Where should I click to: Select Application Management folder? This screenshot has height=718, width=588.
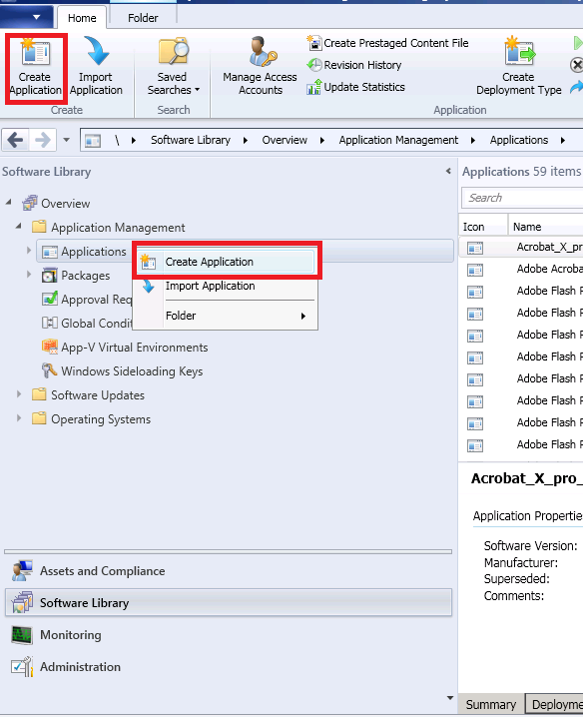[x=109, y=227]
